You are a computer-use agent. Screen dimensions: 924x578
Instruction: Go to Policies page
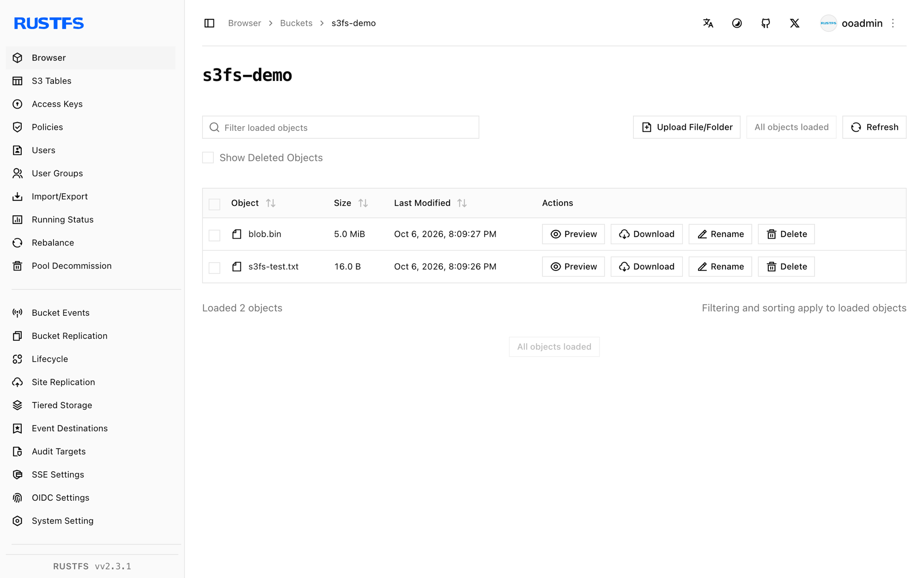pos(91,127)
